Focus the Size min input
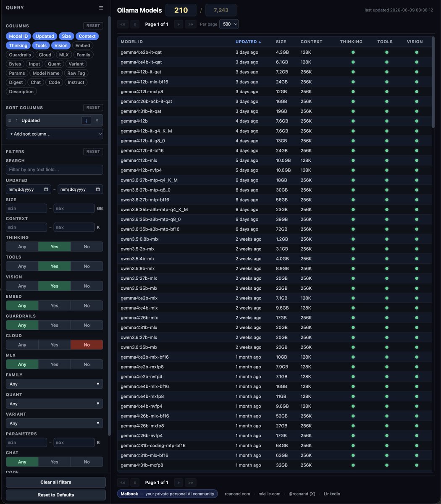This screenshot has width=441, height=504. (26, 208)
